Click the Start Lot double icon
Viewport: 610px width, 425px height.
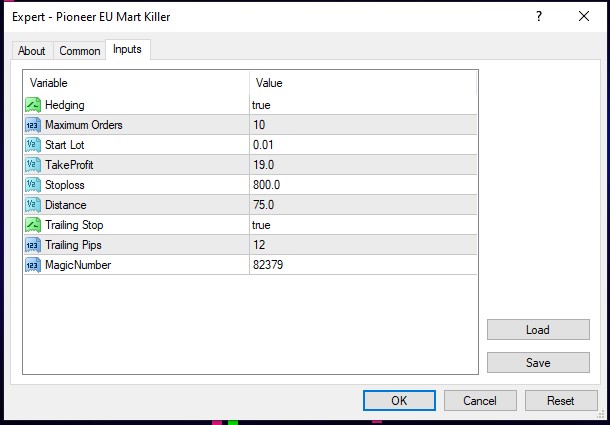[33, 145]
